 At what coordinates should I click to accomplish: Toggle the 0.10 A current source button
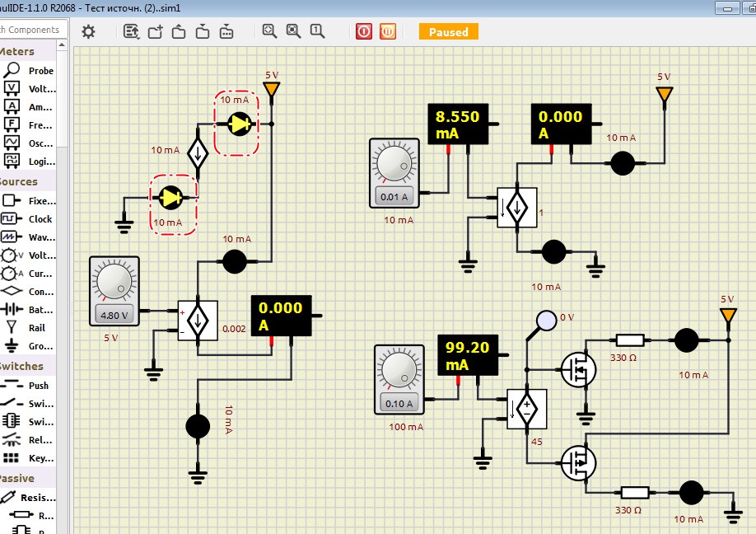tap(398, 404)
